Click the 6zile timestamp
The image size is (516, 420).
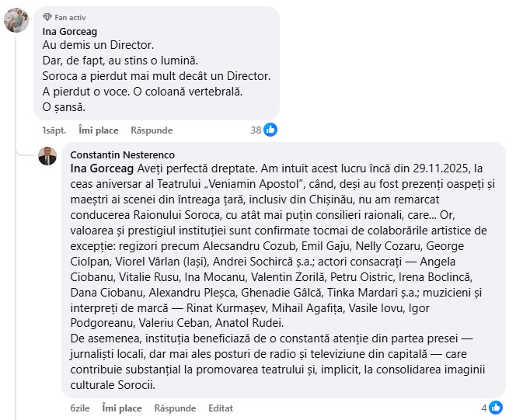81,408
